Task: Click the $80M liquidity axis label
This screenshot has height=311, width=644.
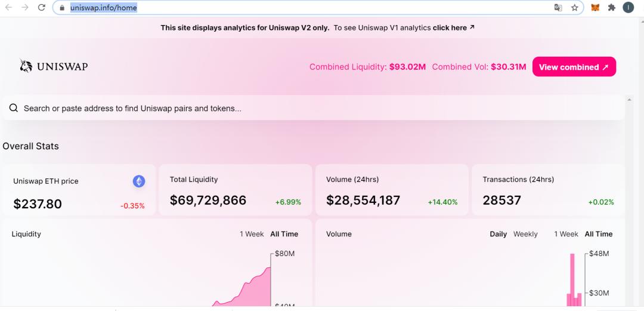Action: click(284, 254)
